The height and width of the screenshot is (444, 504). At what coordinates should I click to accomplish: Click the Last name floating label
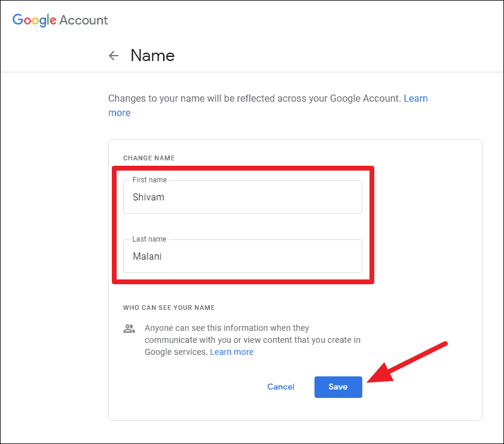(x=148, y=239)
